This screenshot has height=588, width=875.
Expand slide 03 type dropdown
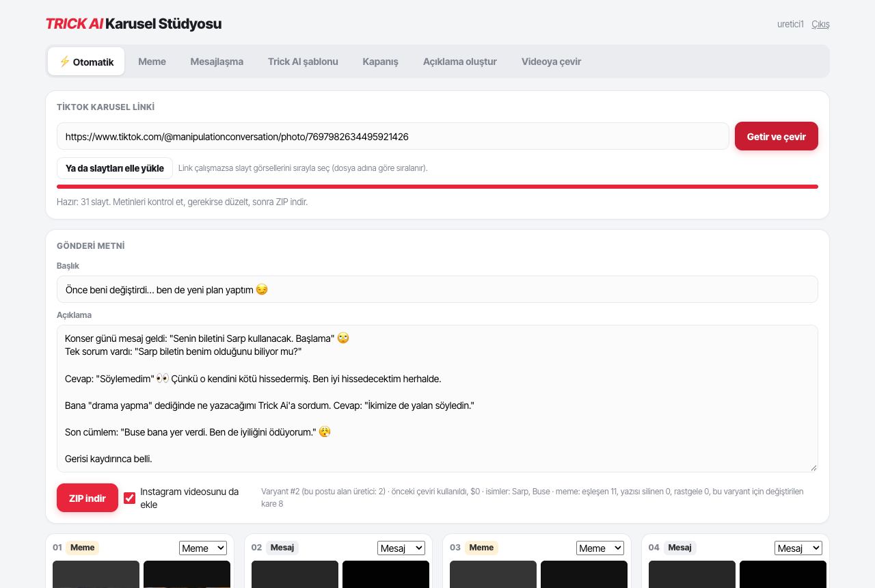600,548
